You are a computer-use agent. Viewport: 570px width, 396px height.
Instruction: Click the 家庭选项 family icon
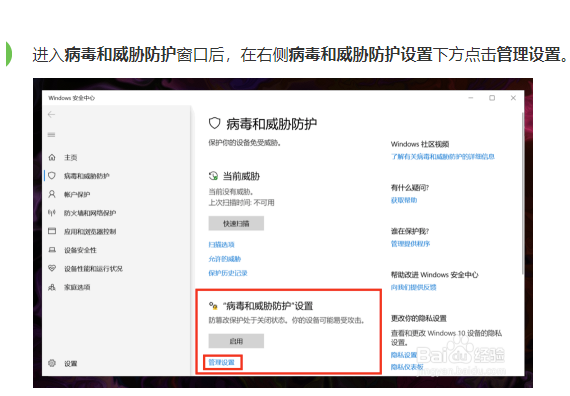click(x=52, y=287)
